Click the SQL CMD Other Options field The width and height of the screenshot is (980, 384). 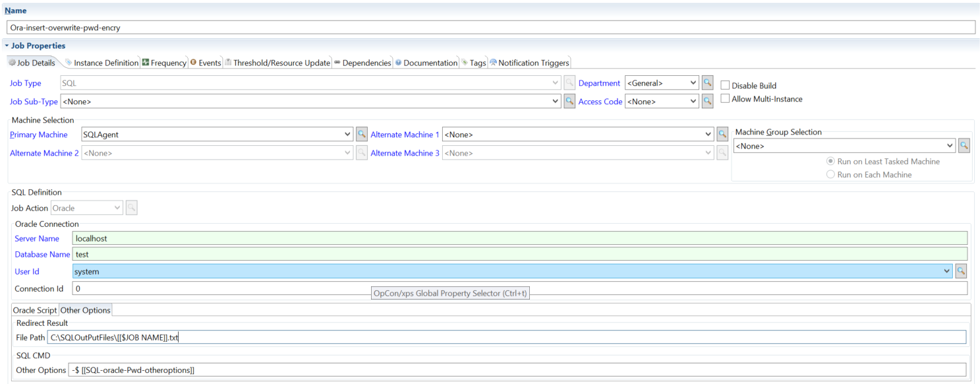[x=517, y=369]
